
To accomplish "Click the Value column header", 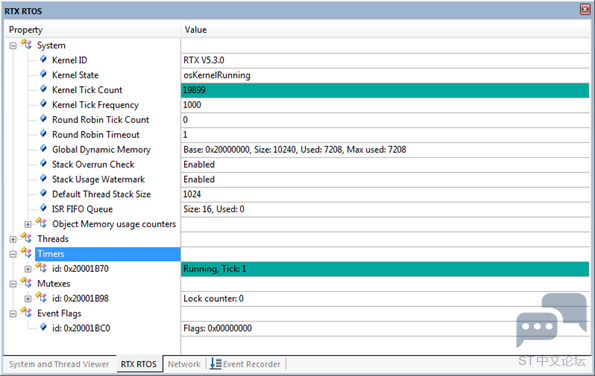I will point(386,30).
